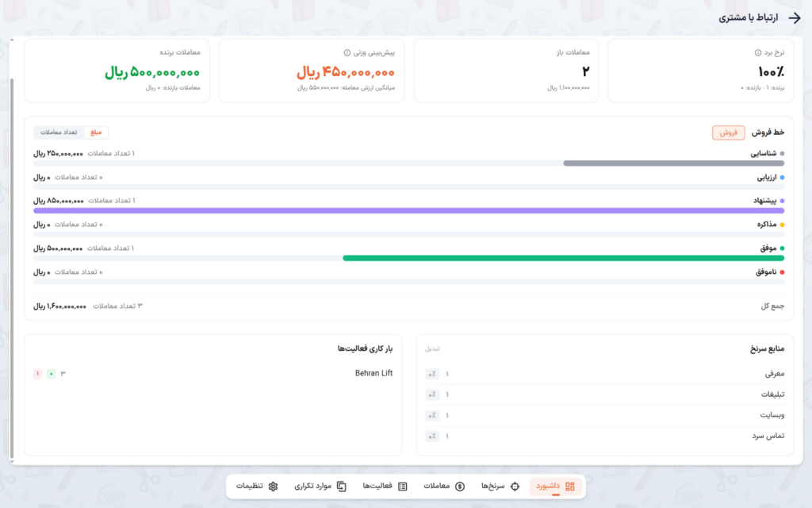The width and height of the screenshot is (812, 508).
Task: Click the جمع کل label
Action: tap(772, 306)
